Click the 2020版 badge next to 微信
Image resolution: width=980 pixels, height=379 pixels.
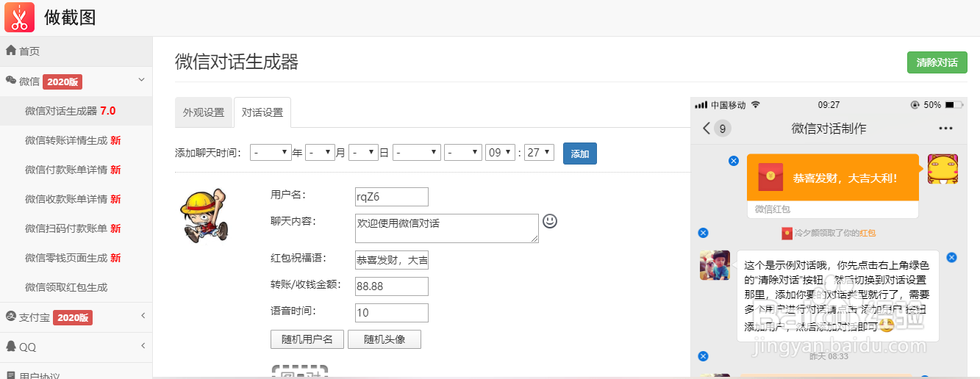point(62,82)
